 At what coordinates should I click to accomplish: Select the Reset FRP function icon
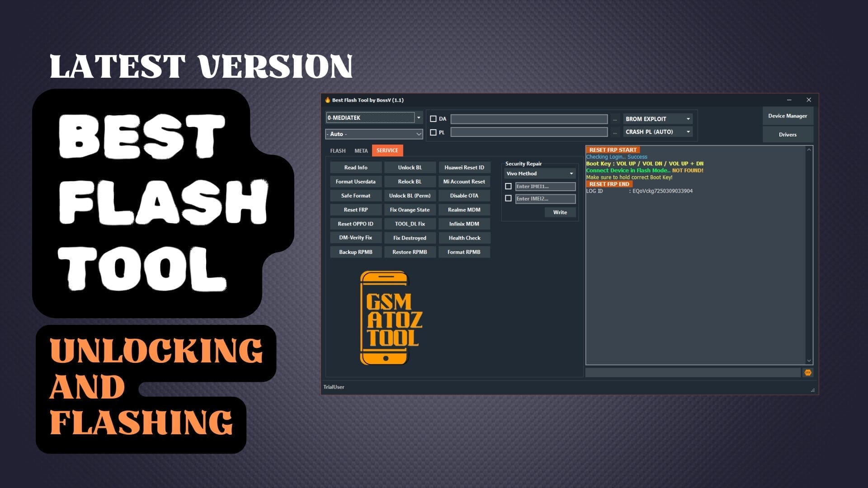point(355,209)
